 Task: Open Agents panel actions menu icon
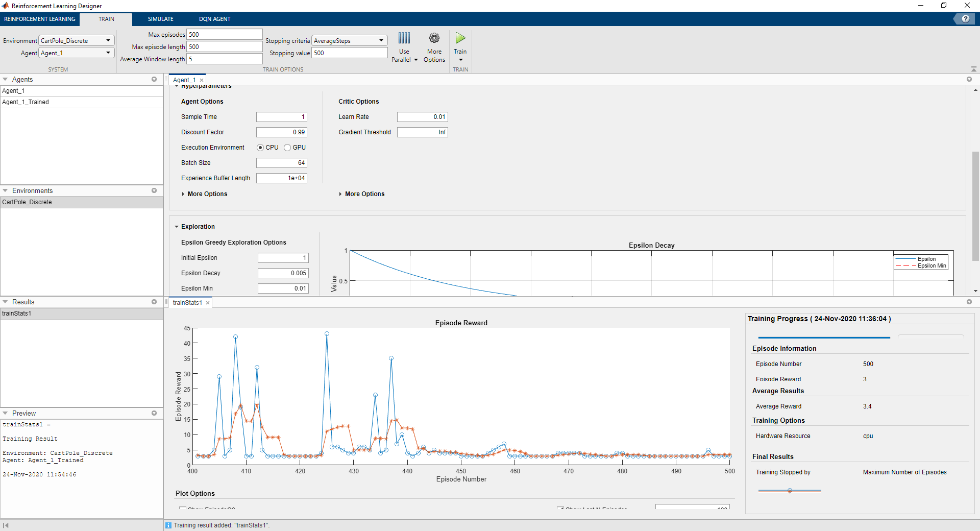click(x=154, y=79)
